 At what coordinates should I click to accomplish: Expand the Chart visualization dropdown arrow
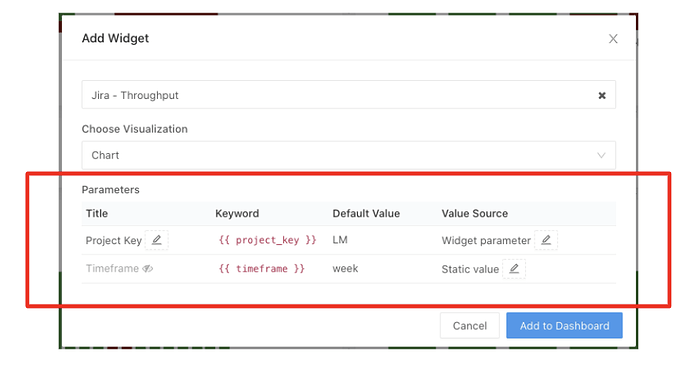point(601,155)
